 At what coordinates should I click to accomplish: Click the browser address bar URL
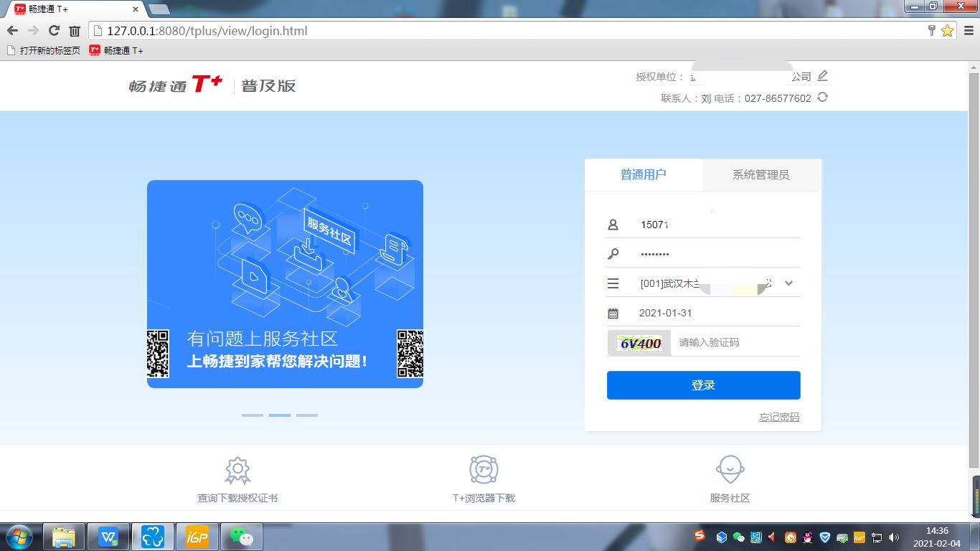(207, 31)
